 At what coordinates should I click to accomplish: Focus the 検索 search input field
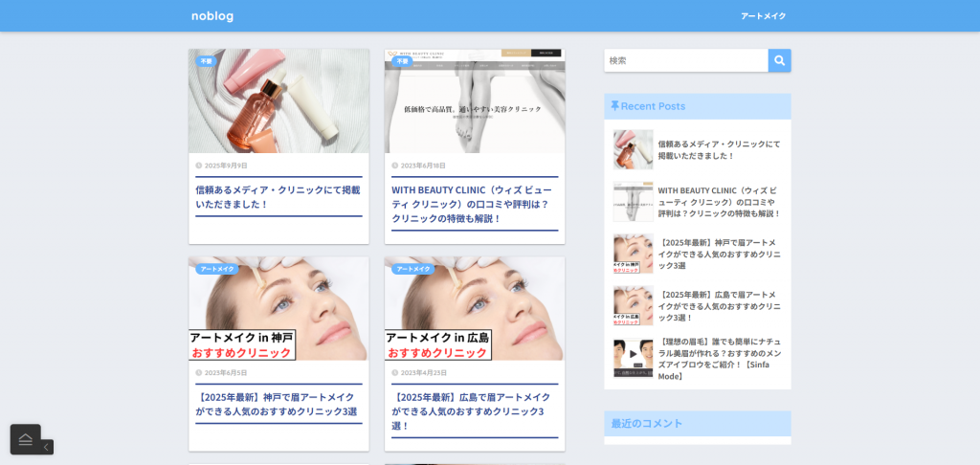[x=686, y=60]
